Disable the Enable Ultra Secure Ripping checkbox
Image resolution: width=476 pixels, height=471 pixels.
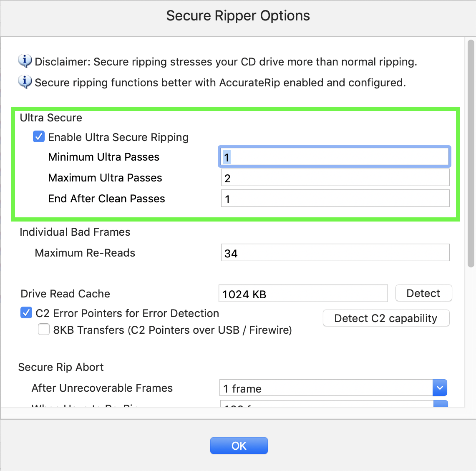pos(38,137)
